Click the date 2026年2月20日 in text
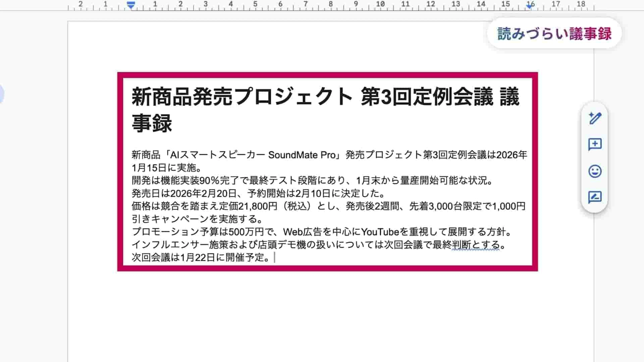Screen dimensions: 644x362 point(203,193)
